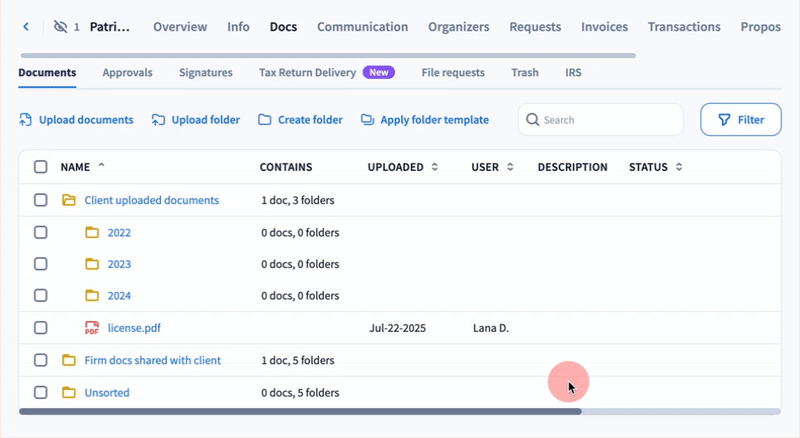Image resolution: width=800 pixels, height=438 pixels.
Task: Click the license.pdf file icon
Action: (92, 328)
